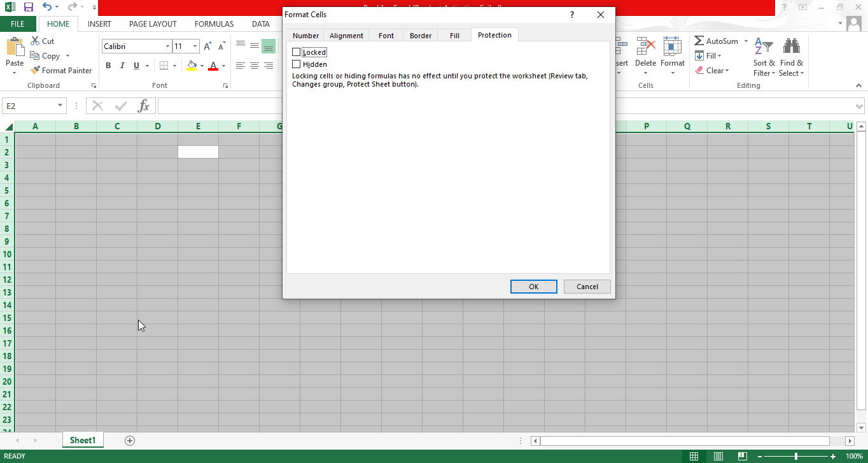This screenshot has width=868, height=463.
Task: Open the Alignment tab in Format Cells
Action: 346,36
